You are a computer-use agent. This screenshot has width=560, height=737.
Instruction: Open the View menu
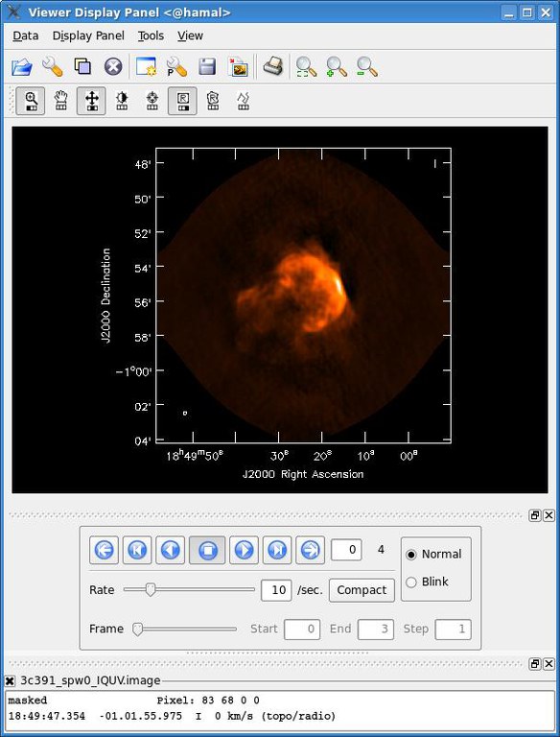[x=190, y=36]
